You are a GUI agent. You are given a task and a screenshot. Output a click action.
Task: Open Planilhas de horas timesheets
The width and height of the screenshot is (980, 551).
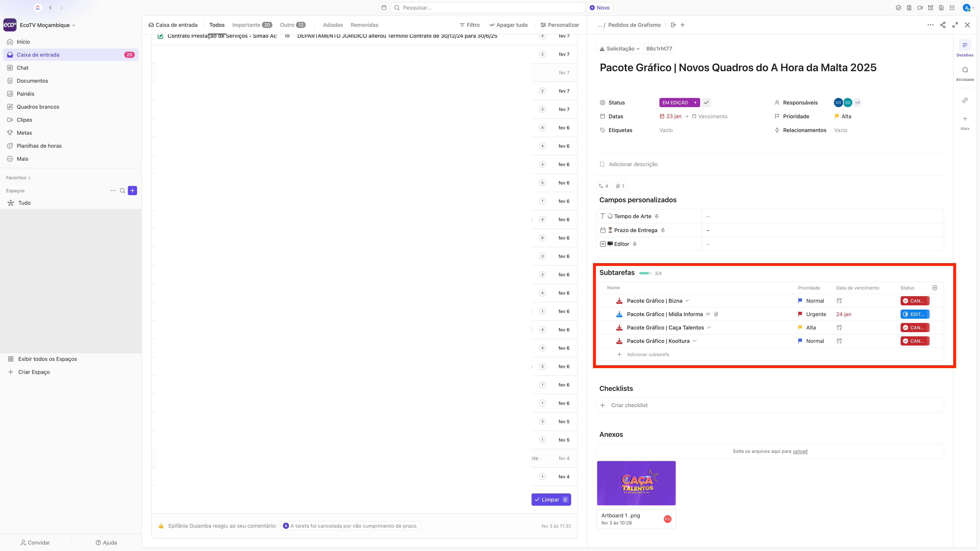pyautogui.click(x=39, y=146)
